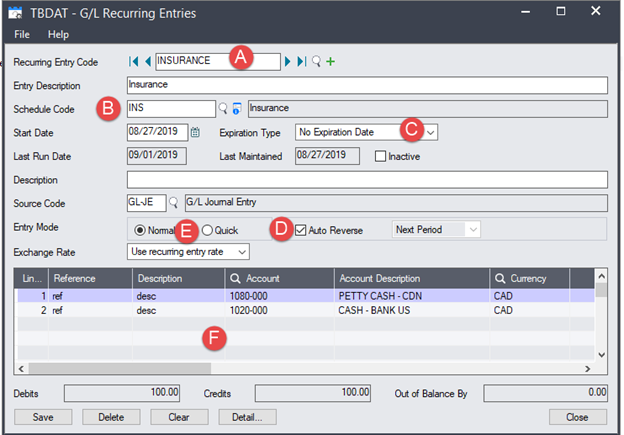Tick the Inactive checkbox

pos(380,156)
